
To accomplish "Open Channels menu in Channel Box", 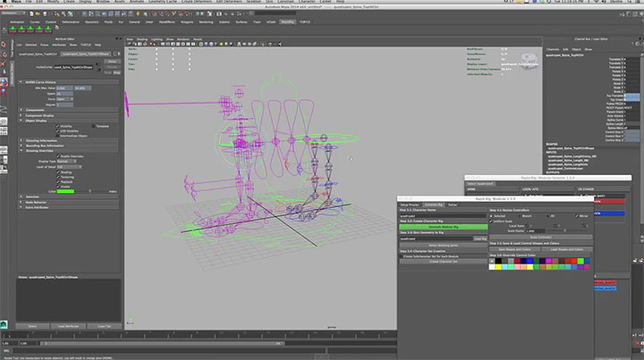I will click(553, 49).
